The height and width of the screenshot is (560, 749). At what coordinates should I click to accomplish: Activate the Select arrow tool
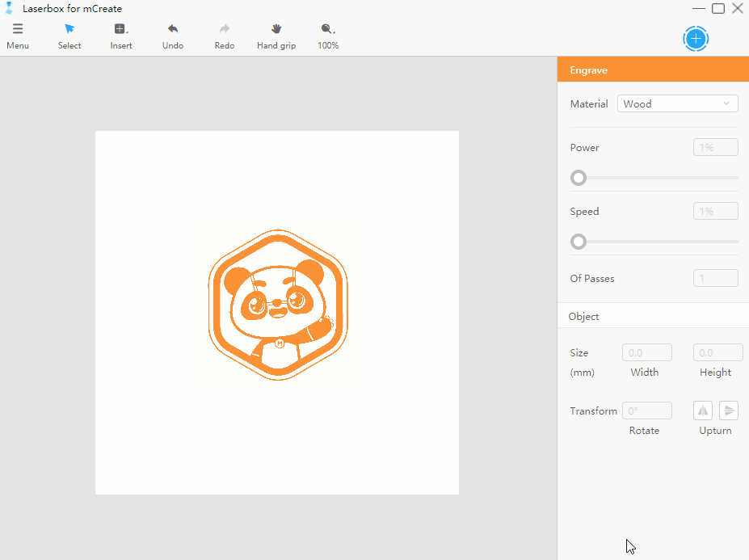pyautogui.click(x=69, y=36)
